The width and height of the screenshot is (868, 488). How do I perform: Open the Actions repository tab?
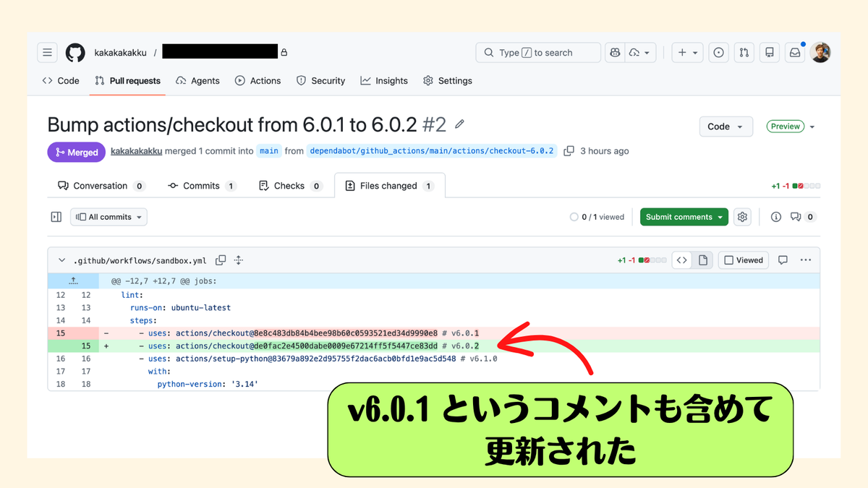258,81
